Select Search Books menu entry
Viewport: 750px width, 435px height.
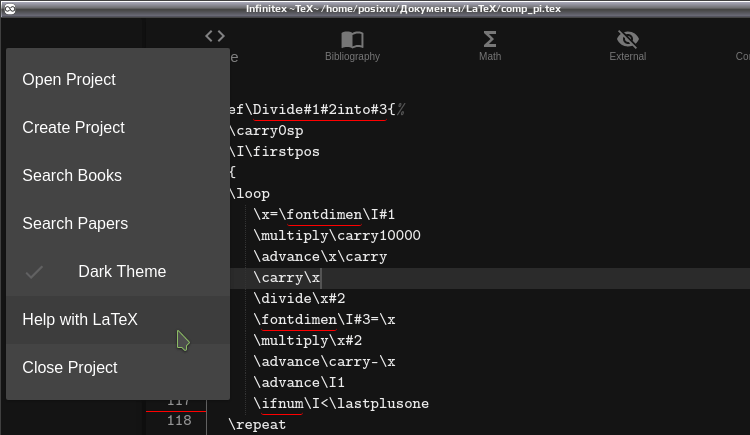pos(118,175)
